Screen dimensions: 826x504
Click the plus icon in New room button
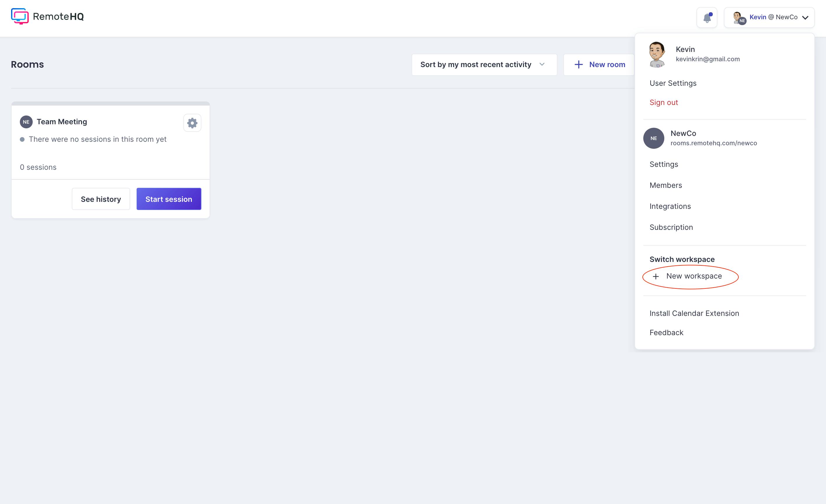click(x=578, y=65)
